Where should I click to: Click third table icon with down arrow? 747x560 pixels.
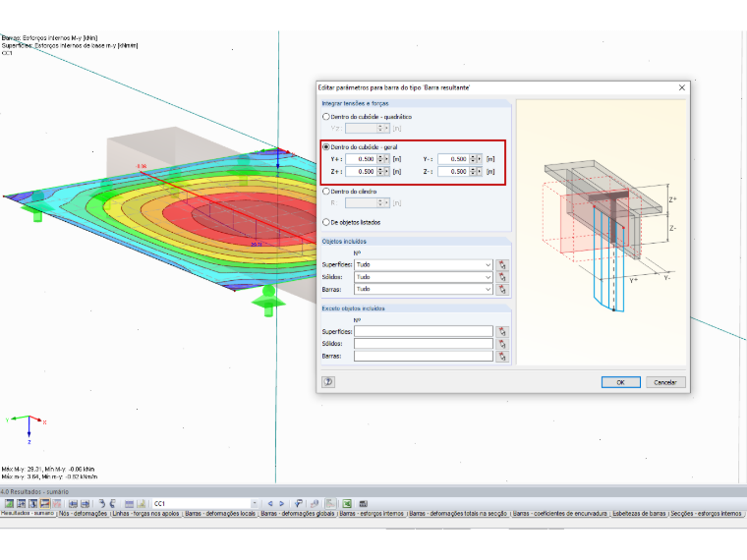(x=32, y=503)
